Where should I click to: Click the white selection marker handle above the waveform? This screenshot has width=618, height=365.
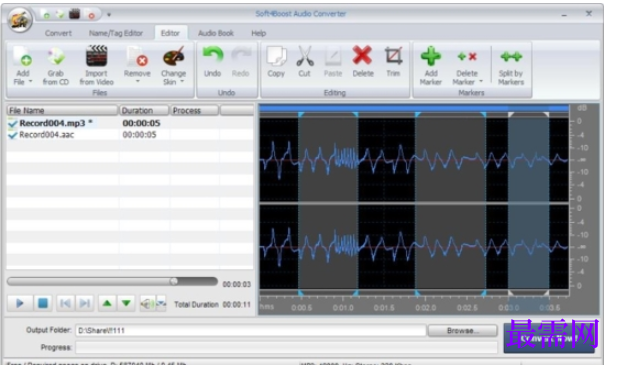click(511, 114)
